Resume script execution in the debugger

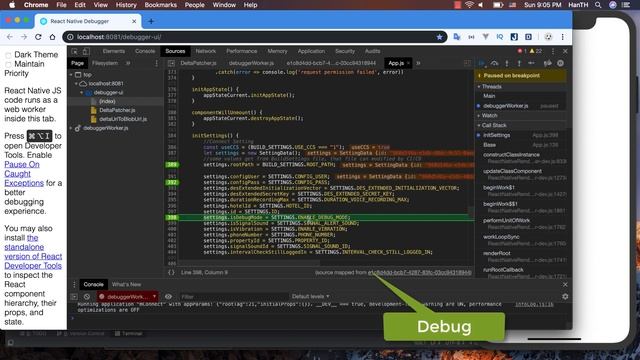[x=482, y=63]
